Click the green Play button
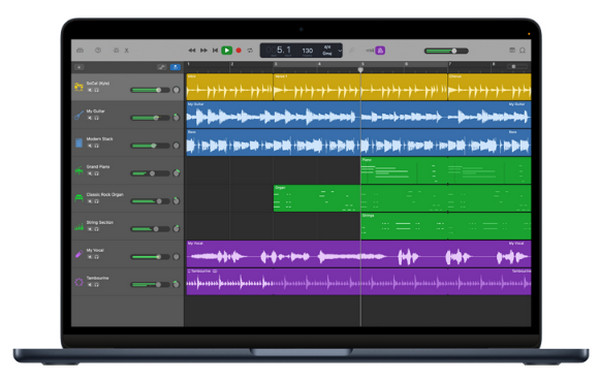 [x=227, y=51]
